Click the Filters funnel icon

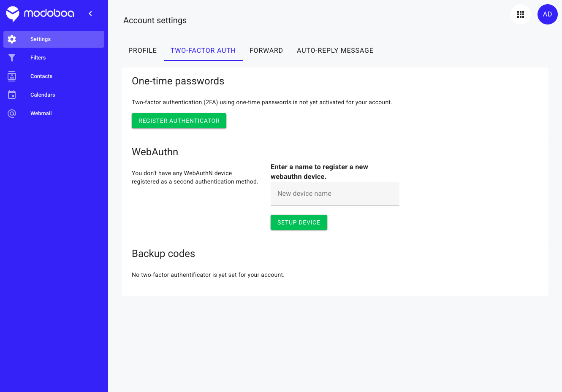[12, 58]
